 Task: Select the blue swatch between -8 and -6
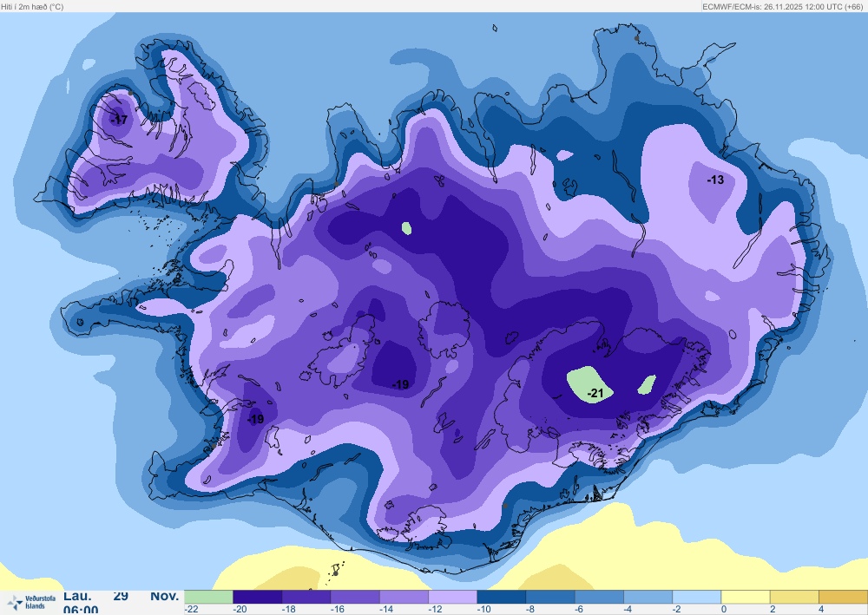pos(550,597)
